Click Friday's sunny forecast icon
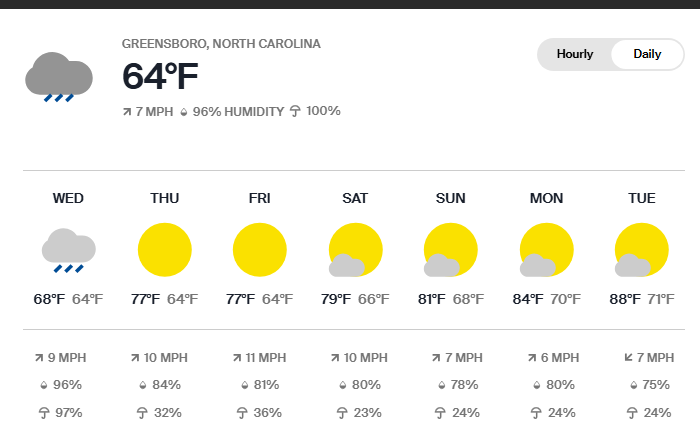Screen dimensions: 700x437 [259, 250]
